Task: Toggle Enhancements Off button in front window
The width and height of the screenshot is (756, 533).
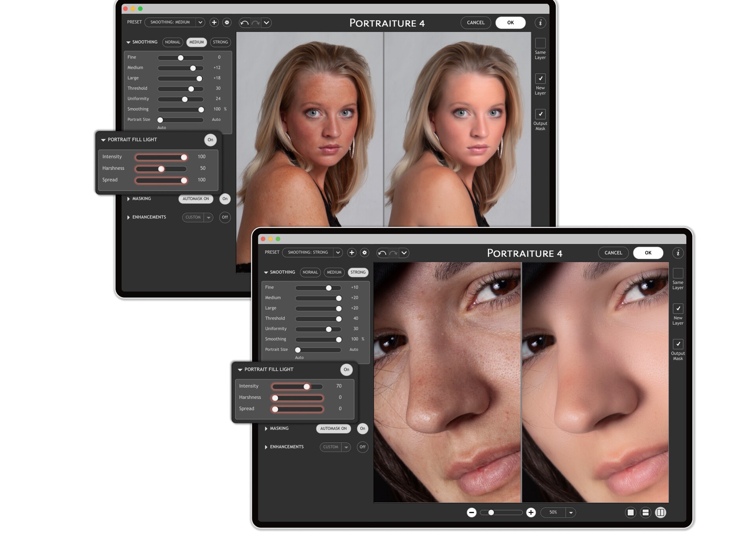Action: [363, 447]
